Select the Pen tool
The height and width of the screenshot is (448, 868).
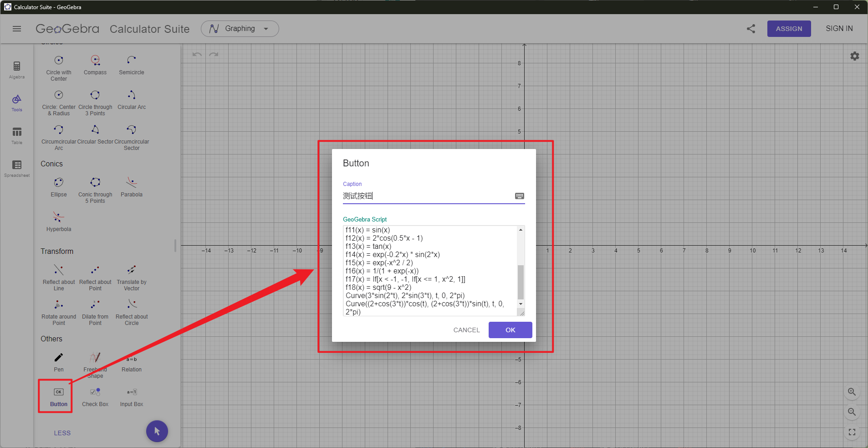point(59,362)
